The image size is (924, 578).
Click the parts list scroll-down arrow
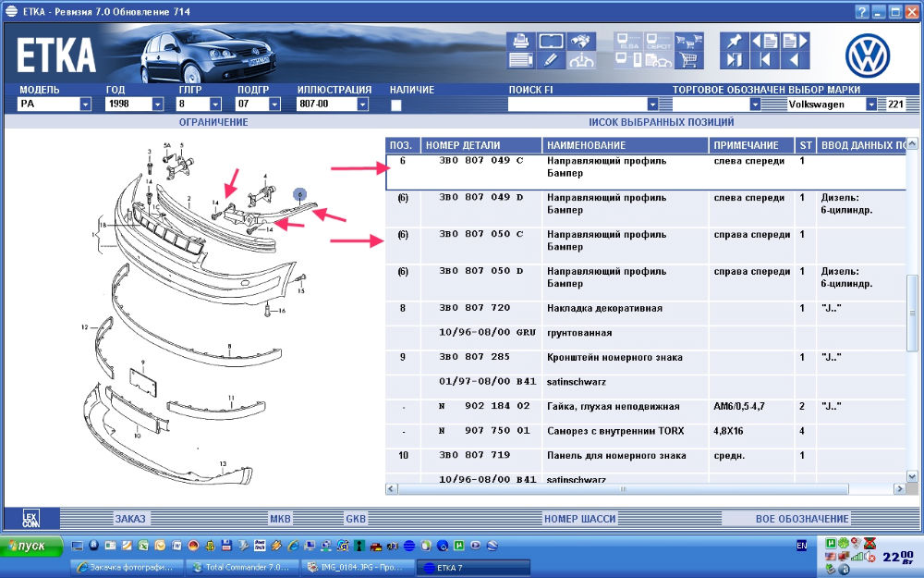[912, 476]
